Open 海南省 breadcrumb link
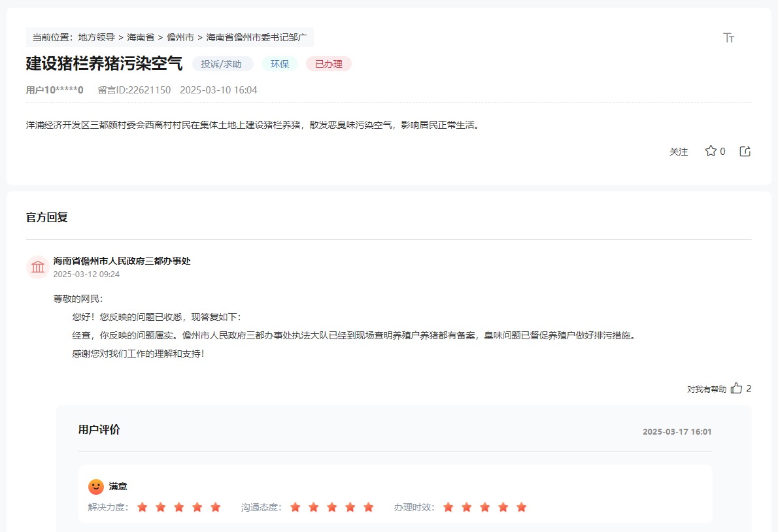The height and width of the screenshot is (532, 778). tap(141, 37)
